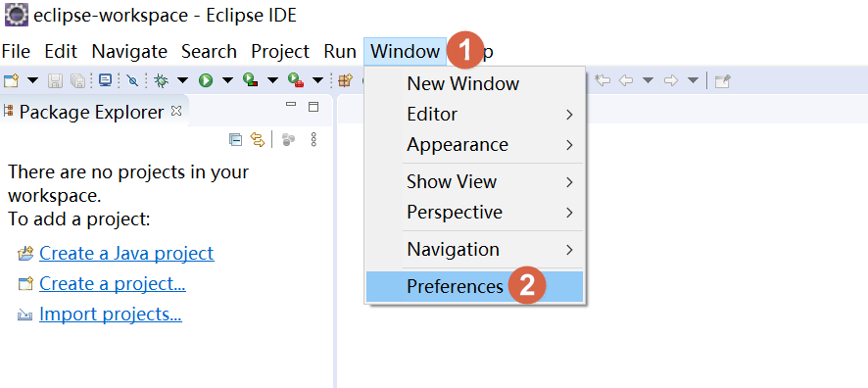Viewport: 868px width, 388px height.
Task: Click the Run Last Tool external tools icon
Action: 295,80
